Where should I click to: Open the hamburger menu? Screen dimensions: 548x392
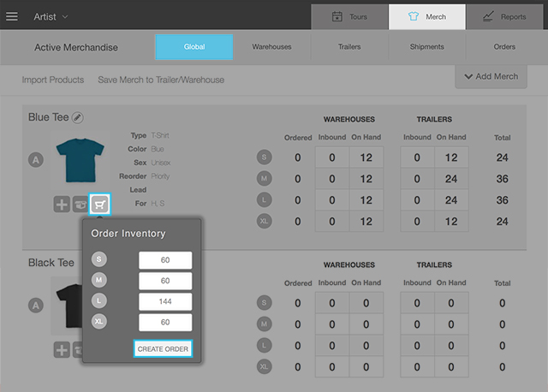point(12,16)
